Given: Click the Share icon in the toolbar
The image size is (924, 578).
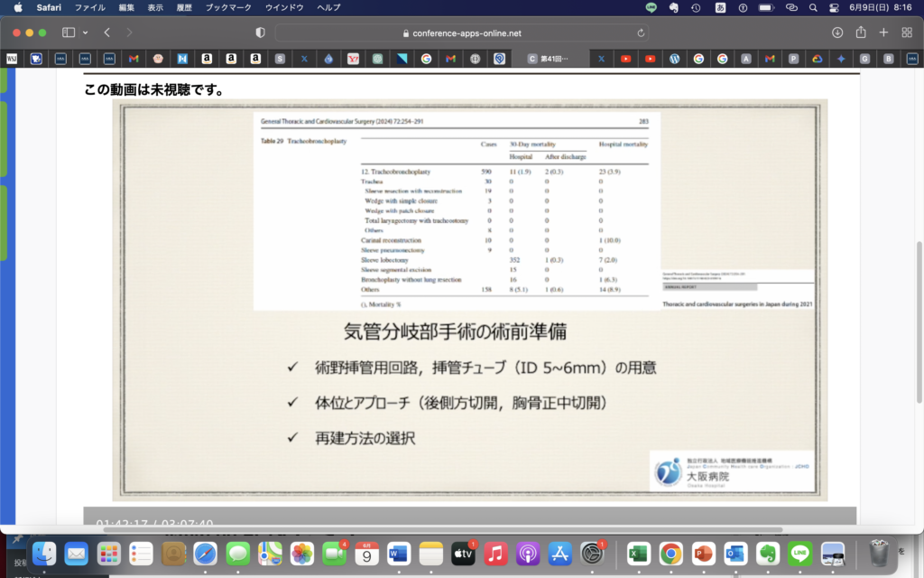Looking at the screenshot, I should coord(861,33).
